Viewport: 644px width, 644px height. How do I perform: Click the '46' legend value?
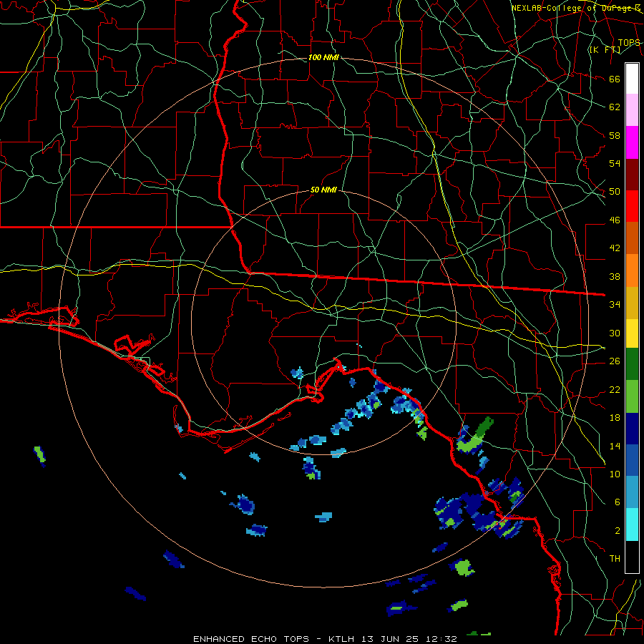pyautogui.click(x=615, y=220)
